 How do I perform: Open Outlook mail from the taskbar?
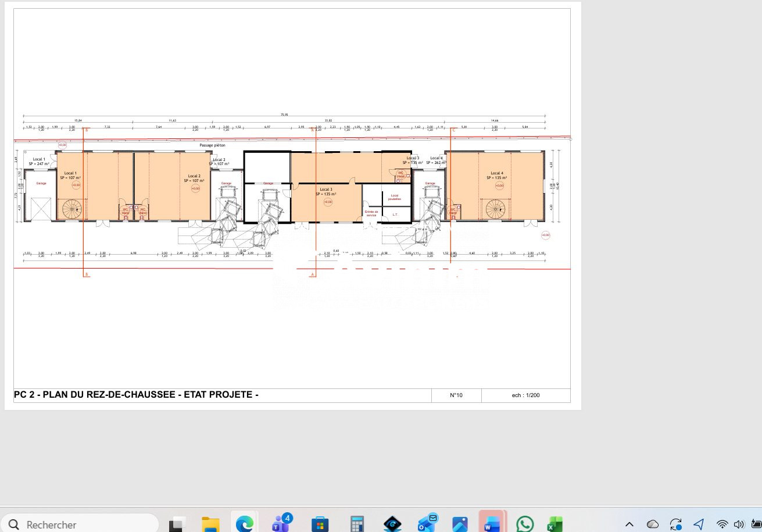pyautogui.click(x=427, y=523)
